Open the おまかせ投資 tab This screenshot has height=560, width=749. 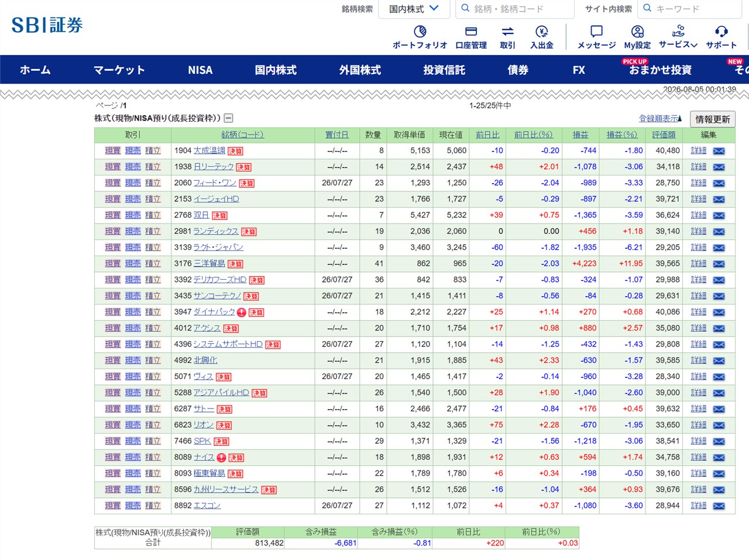click(x=660, y=70)
